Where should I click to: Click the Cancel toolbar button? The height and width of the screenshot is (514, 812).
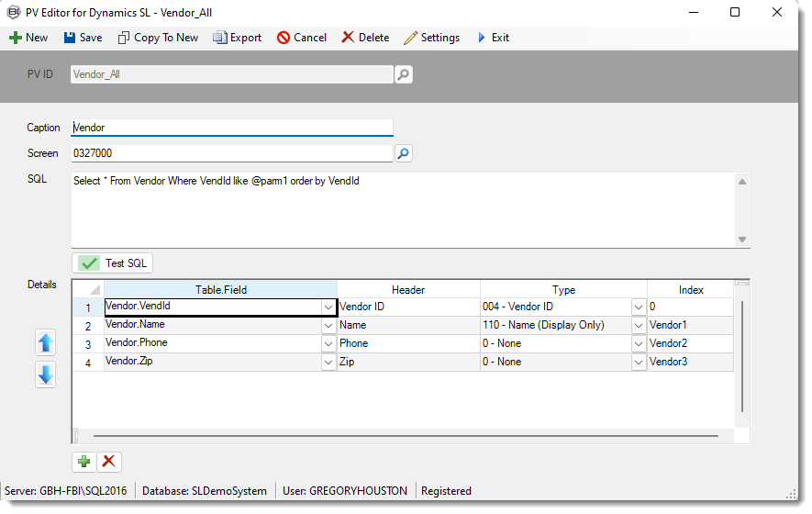[x=301, y=38]
